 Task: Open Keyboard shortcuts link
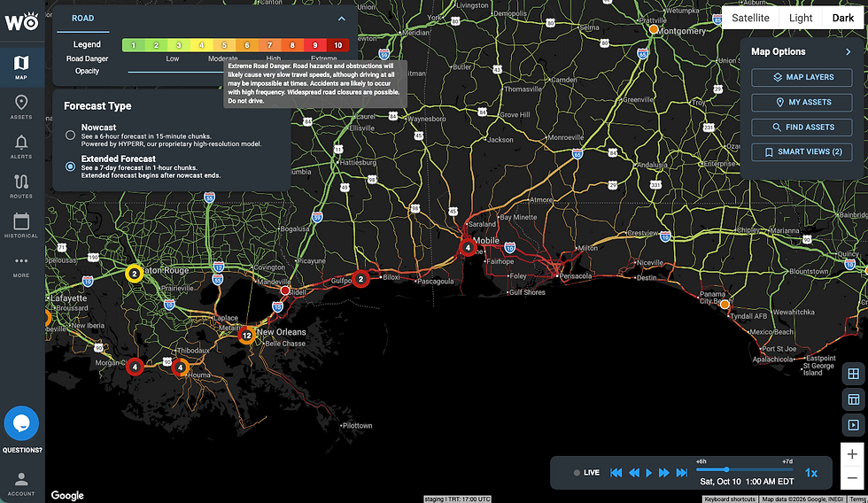(730, 499)
